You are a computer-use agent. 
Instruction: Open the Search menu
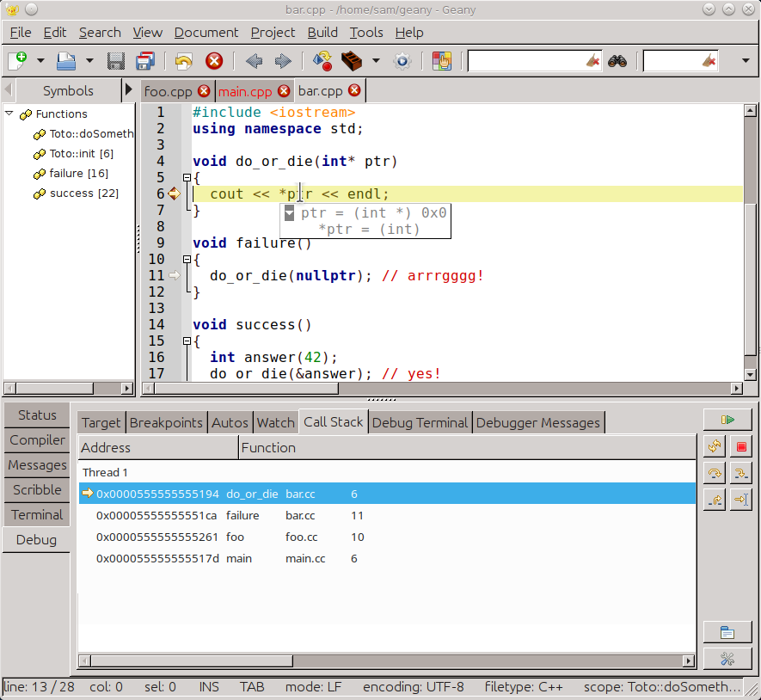tap(100, 33)
